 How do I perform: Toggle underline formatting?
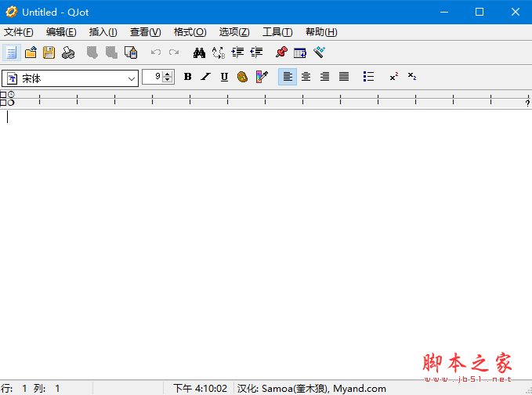(x=224, y=77)
